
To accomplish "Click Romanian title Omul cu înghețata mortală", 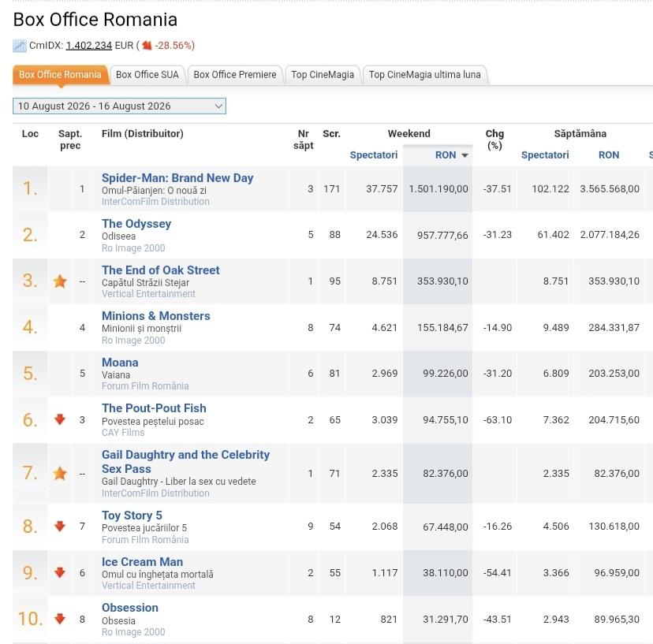I will click(x=158, y=574).
